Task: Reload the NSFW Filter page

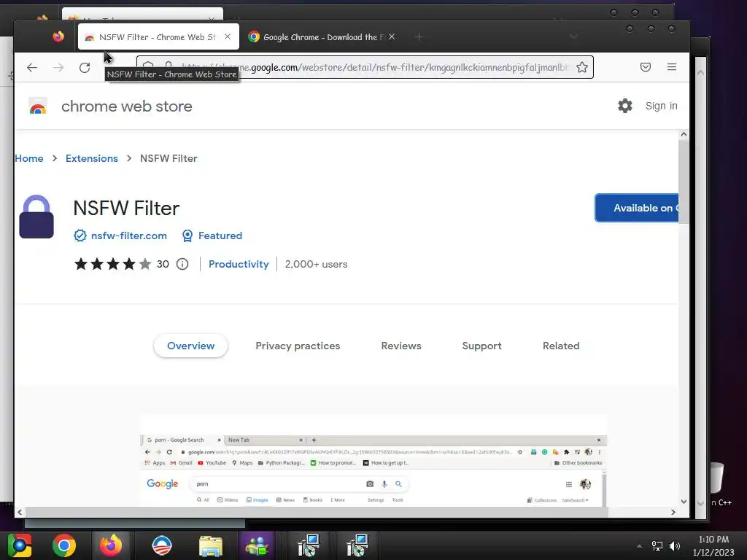Action: (85, 68)
